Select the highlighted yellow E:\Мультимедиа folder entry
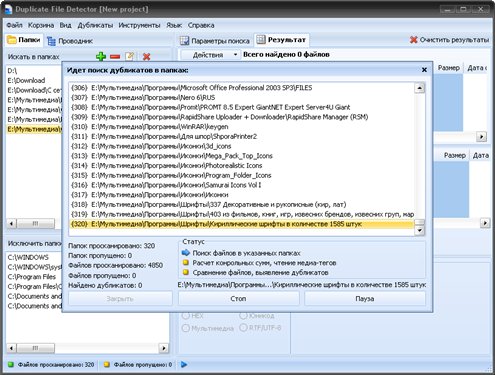The height and width of the screenshot is (375, 495). pos(34,129)
